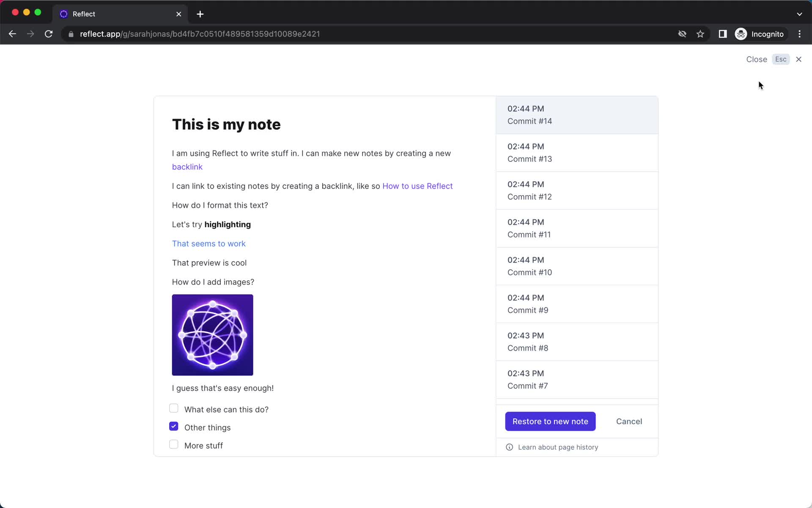Click the neural network image thumbnail
The height and width of the screenshot is (508, 812).
pyautogui.click(x=213, y=335)
